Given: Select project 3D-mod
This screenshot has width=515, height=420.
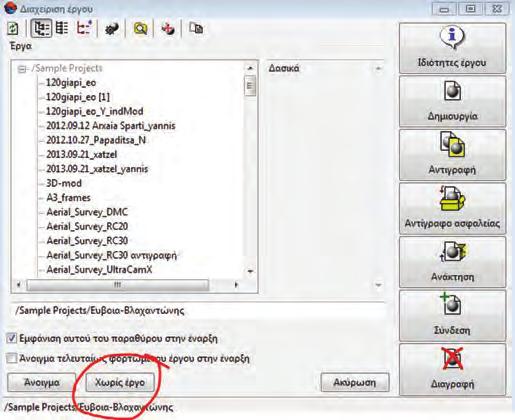Looking at the screenshot, I should [x=64, y=183].
